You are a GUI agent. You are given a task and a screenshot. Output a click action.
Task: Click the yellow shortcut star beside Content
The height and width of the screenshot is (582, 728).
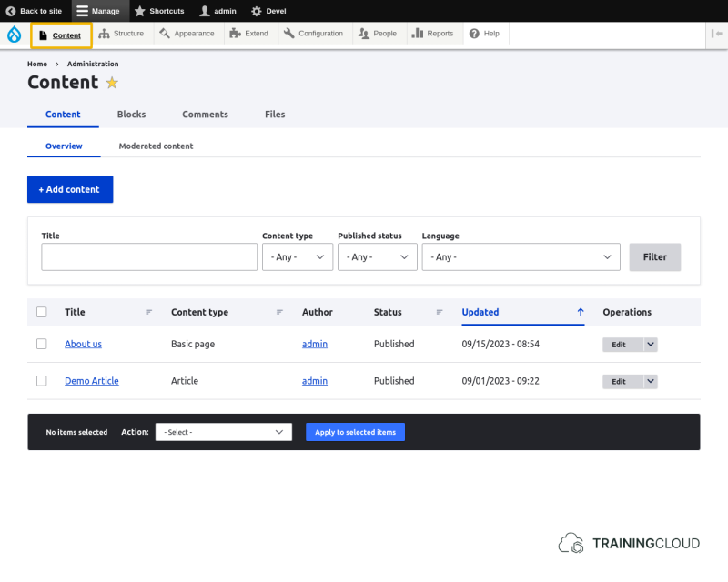point(112,83)
